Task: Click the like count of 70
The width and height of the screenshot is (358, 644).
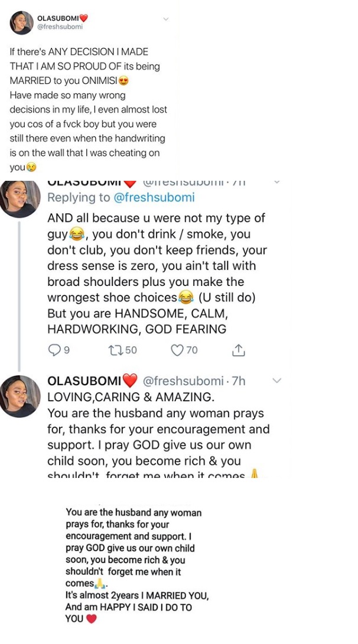Action: [192, 350]
